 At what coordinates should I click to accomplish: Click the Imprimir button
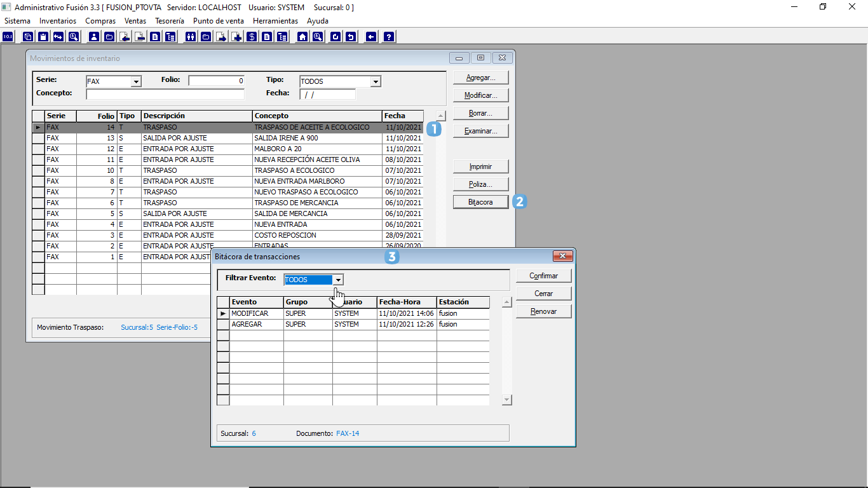[x=481, y=166]
